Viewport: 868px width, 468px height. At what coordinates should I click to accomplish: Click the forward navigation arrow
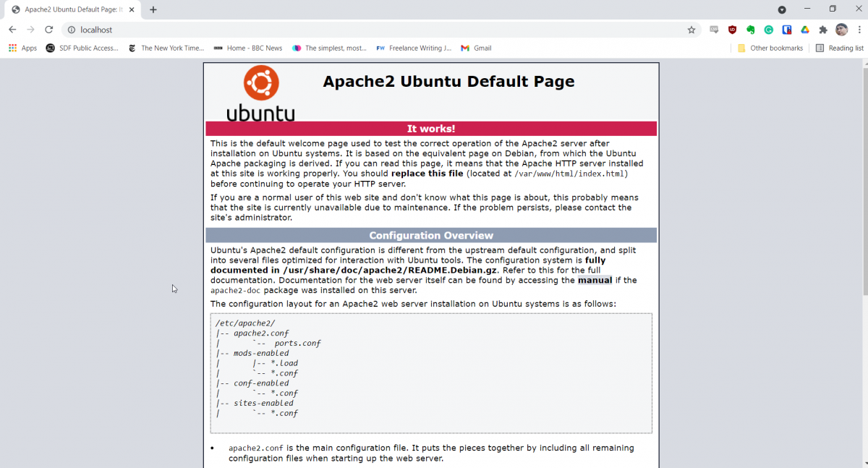pyautogui.click(x=30, y=30)
